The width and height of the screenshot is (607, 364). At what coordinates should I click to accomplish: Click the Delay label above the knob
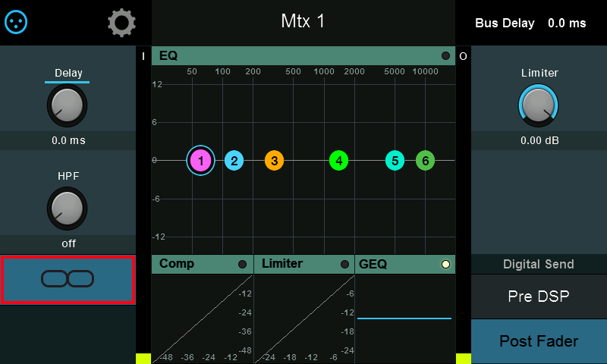click(68, 73)
